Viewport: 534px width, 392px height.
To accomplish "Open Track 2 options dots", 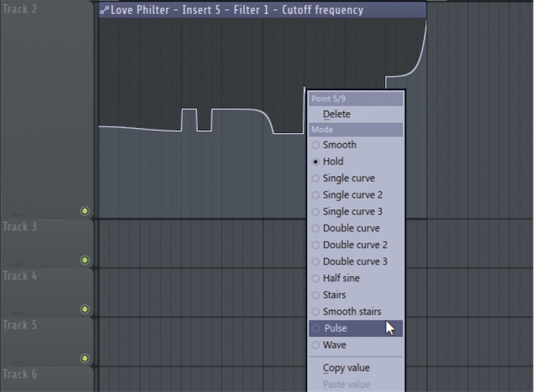I will [x=18, y=215].
